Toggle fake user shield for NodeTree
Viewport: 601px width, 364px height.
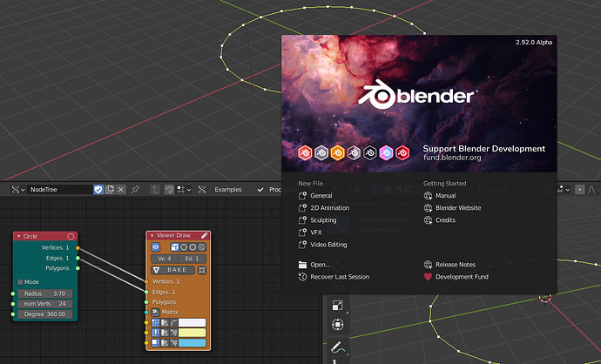pyautogui.click(x=98, y=189)
